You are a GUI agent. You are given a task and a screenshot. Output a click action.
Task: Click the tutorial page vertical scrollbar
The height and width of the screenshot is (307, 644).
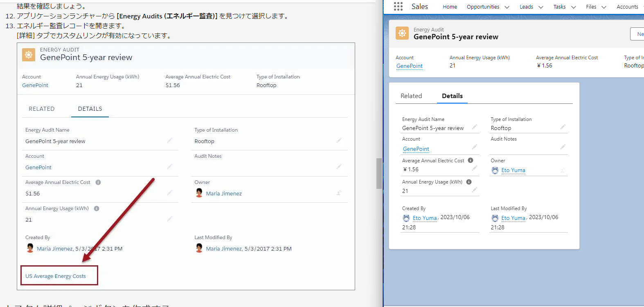(379, 173)
